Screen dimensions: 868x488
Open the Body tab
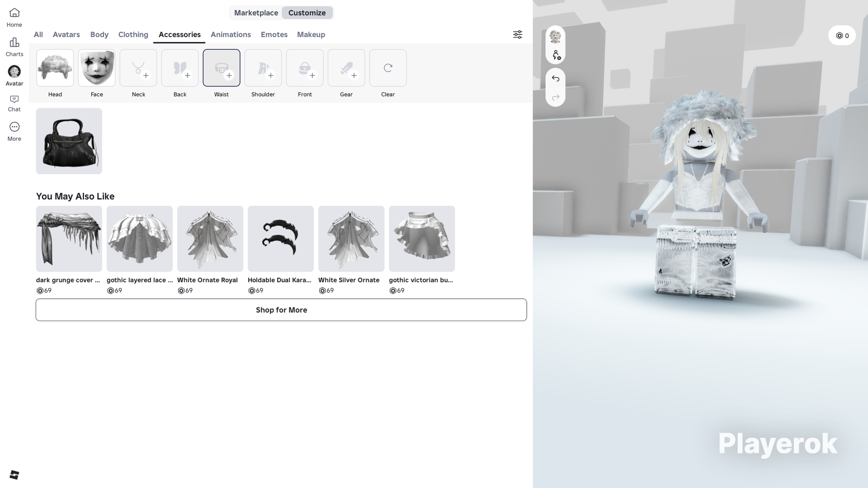point(99,35)
